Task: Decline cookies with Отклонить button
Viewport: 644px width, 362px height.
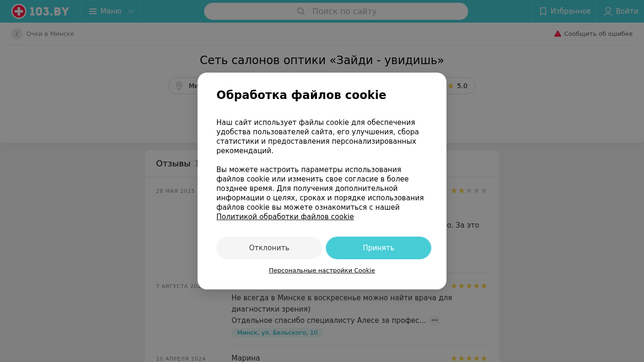Action: coord(269,248)
